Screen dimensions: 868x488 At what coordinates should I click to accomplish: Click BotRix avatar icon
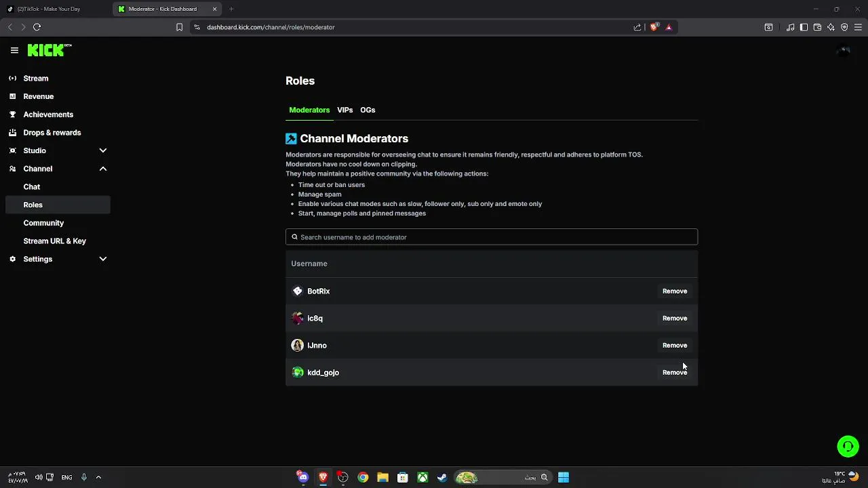(297, 291)
